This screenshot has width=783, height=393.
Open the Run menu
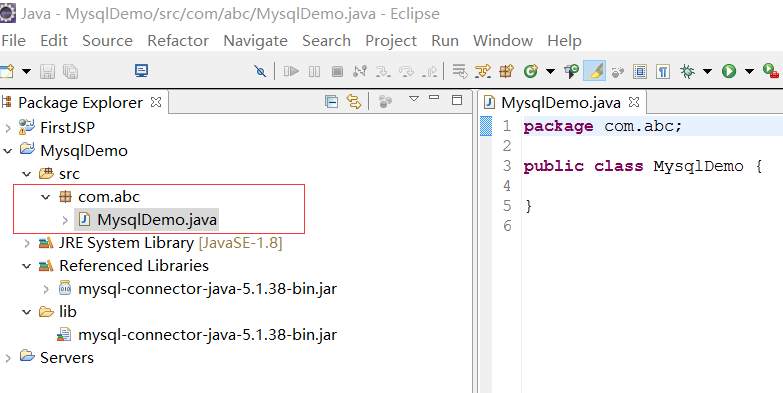445,40
